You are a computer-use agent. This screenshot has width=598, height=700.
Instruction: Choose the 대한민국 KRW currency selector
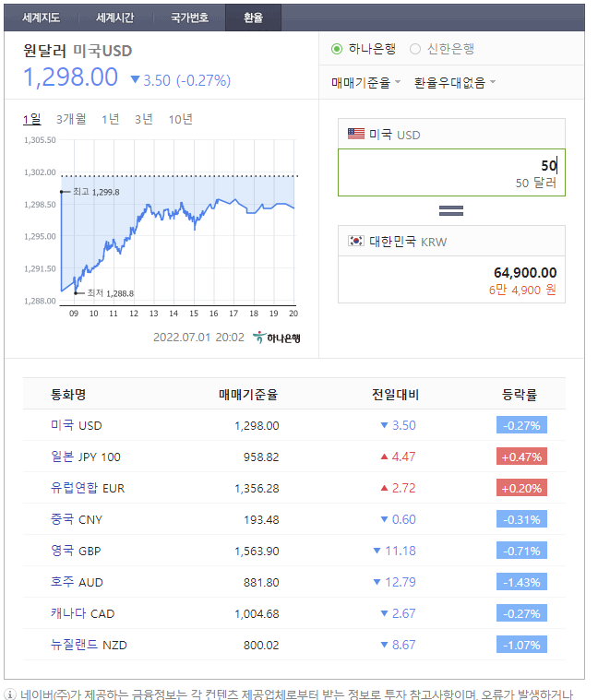451,241
